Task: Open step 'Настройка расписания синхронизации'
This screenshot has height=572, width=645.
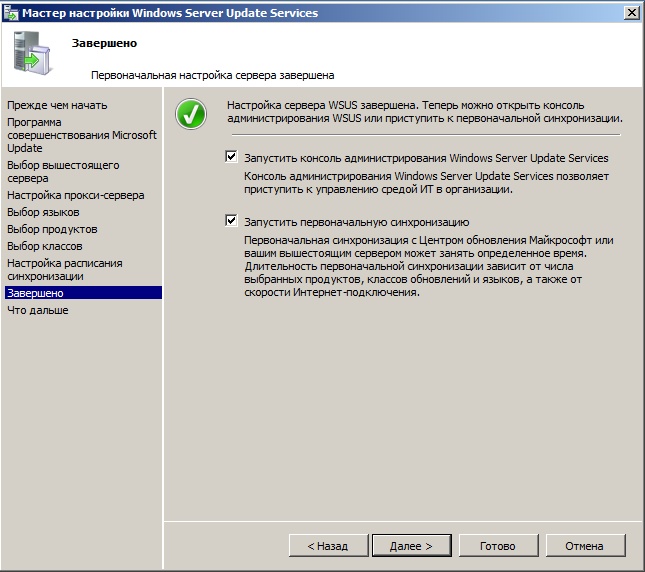Action: click(65, 269)
